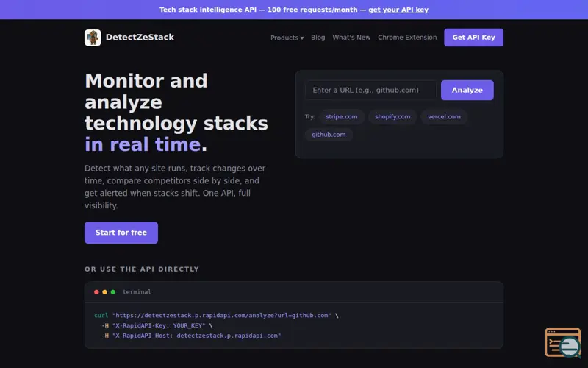Go to What's New
The image size is (588, 368).
351,38
